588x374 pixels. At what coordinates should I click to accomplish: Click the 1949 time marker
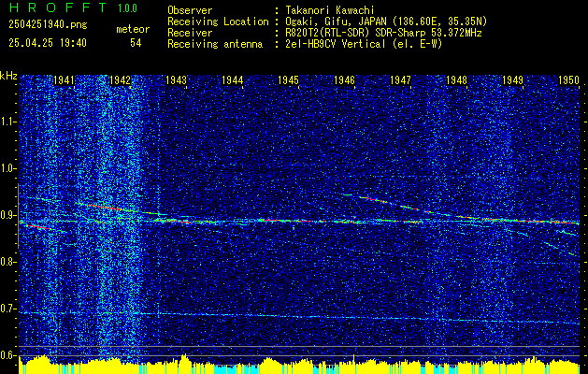coord(512,80)
